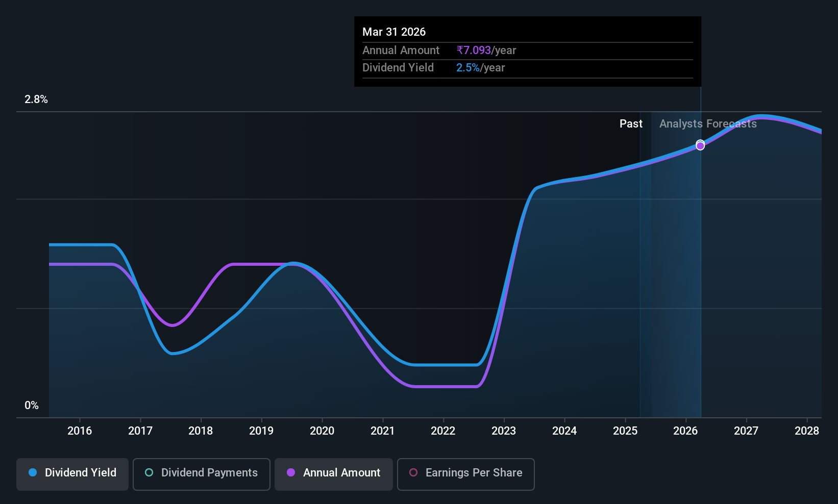The image size is (838, 504).
Task: Toggle the Annual Amount legend series
Action: click(x=334, y=474)
